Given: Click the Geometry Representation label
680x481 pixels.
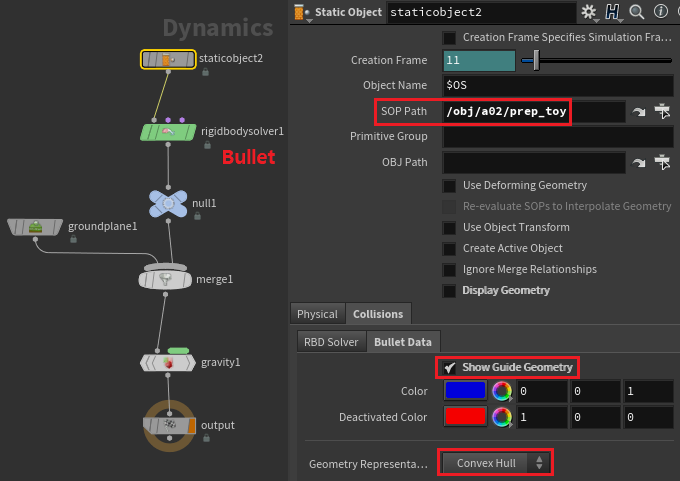Looking at the screenshot, I should point(368,465).
